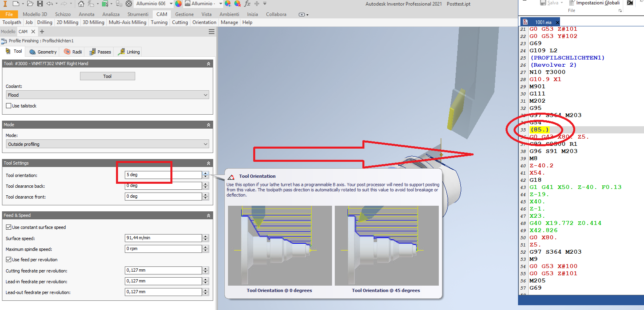Click the panel hamburger menu icon

click(212, 32)
